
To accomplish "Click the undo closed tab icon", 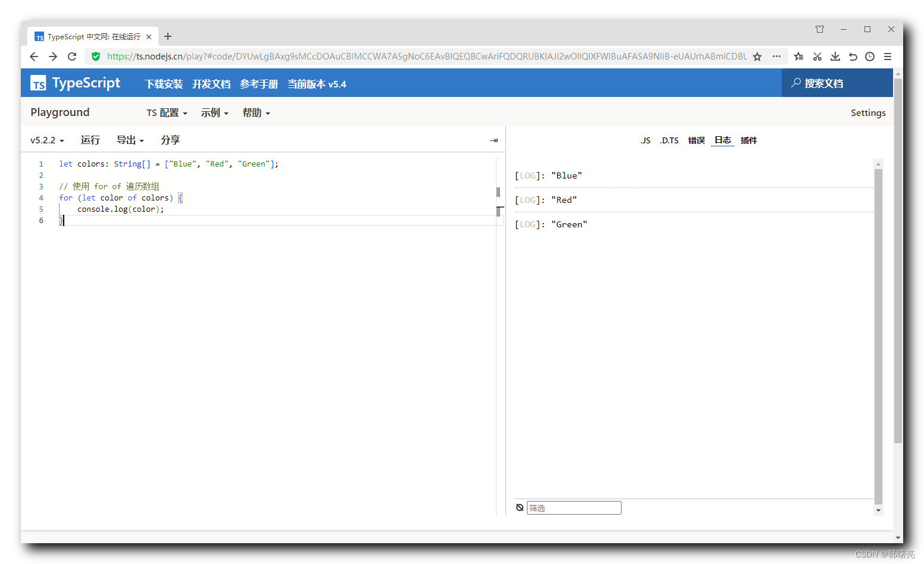I will [853, 57].
